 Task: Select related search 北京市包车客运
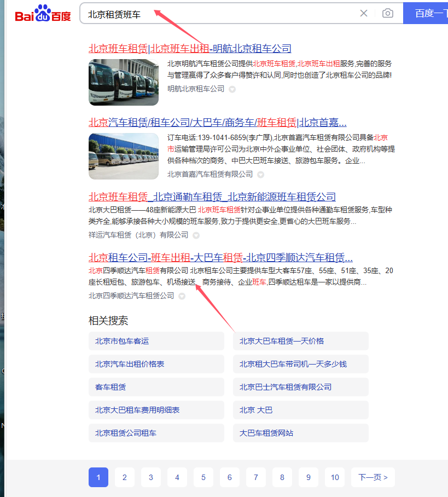[156, 341]
